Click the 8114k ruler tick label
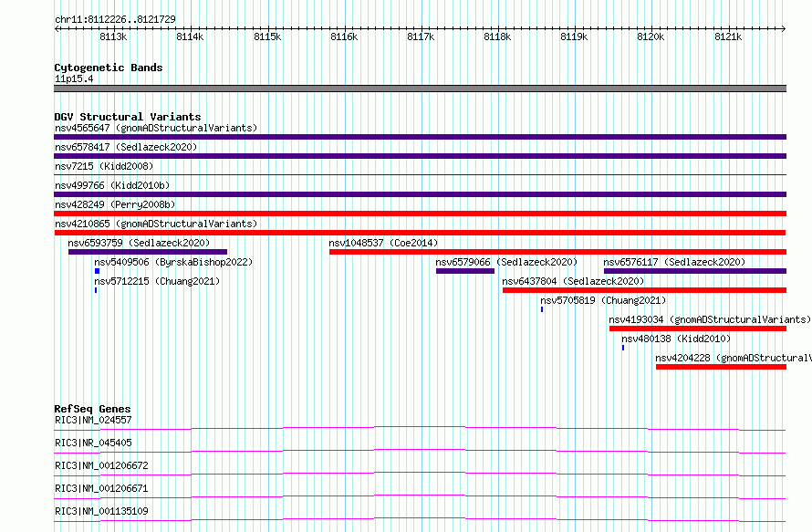812x532 pixels. click(x=190, y=37)
